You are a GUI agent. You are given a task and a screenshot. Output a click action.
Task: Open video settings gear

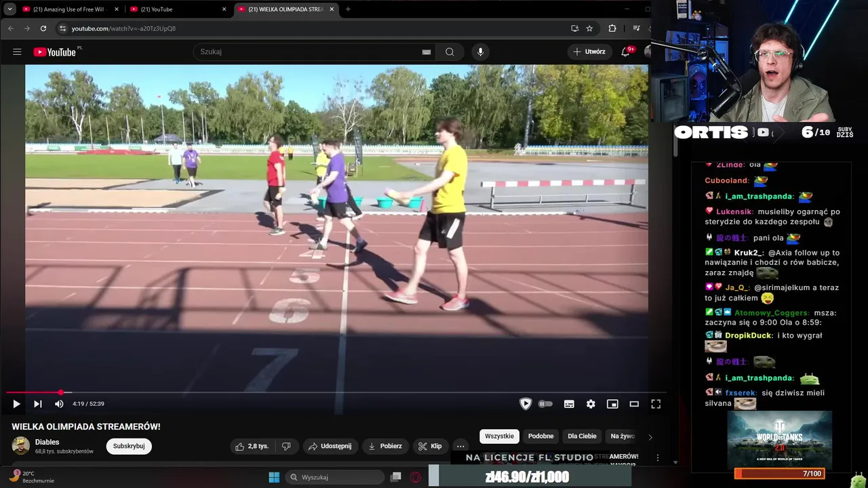click(591, 404)
